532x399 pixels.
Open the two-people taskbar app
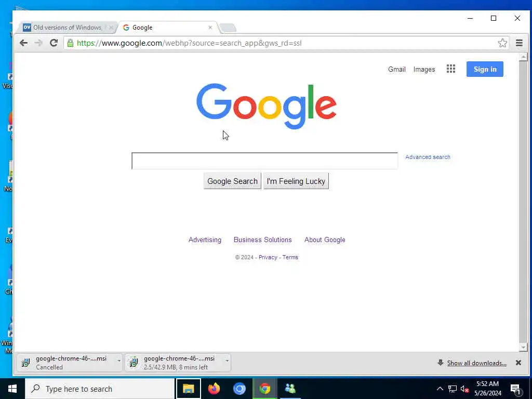click(x=290, y=389)
